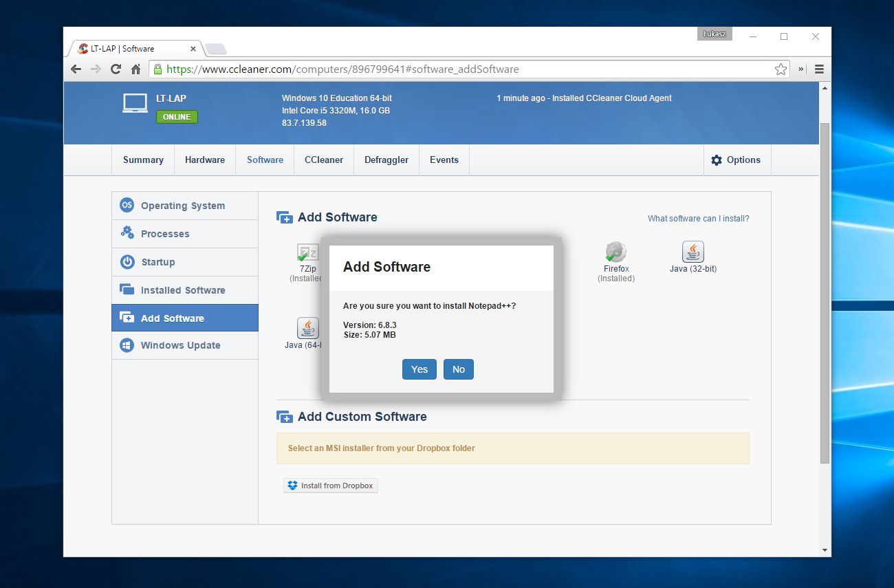Click the green padlock security icon
894x588 pixels.
[x=157, y=69]
